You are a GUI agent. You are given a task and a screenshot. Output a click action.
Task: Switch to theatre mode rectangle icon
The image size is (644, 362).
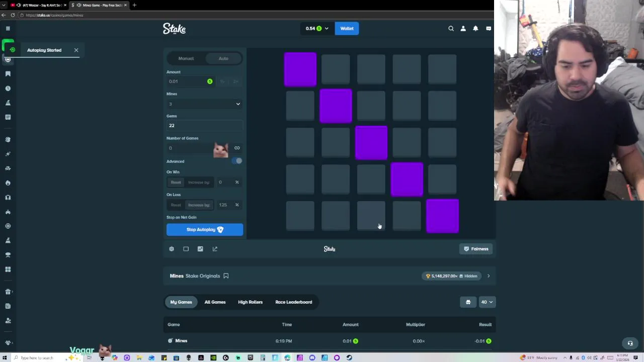click(186, 249)
